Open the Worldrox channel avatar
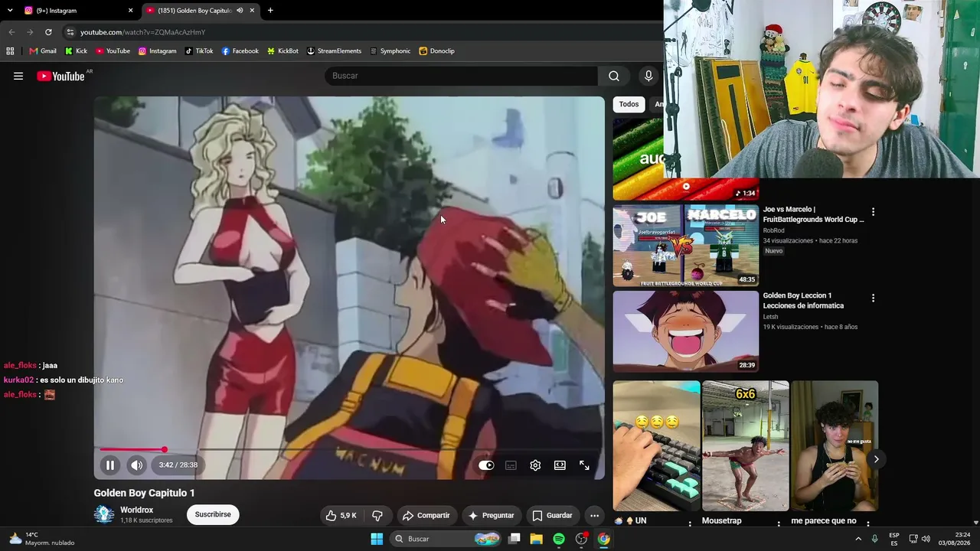Viewport: 980px width, 551px height. point(104,514)
